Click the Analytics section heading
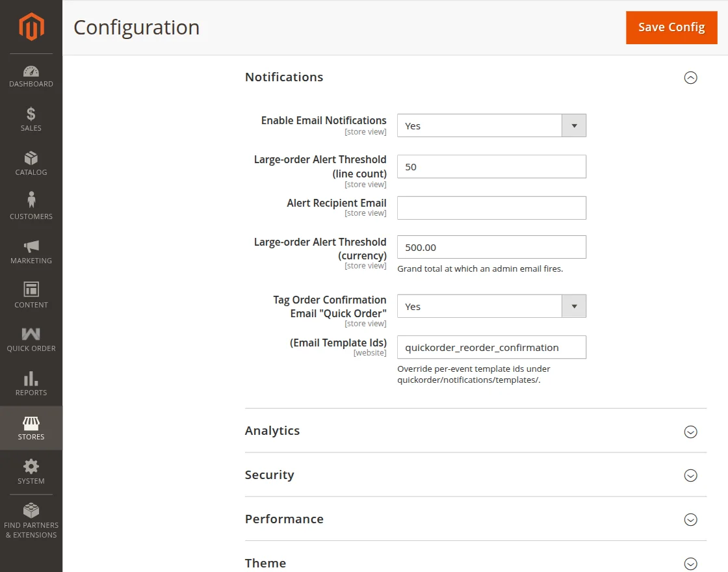 pyautogui.click(x=272, y=431)
